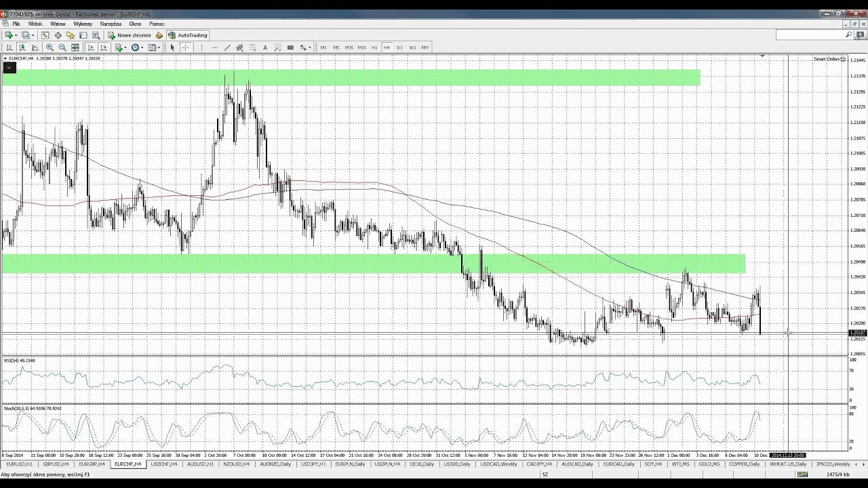Screen dimensions: 868x488
Task: Open the Market Watch panel icon
Action: 45,35
